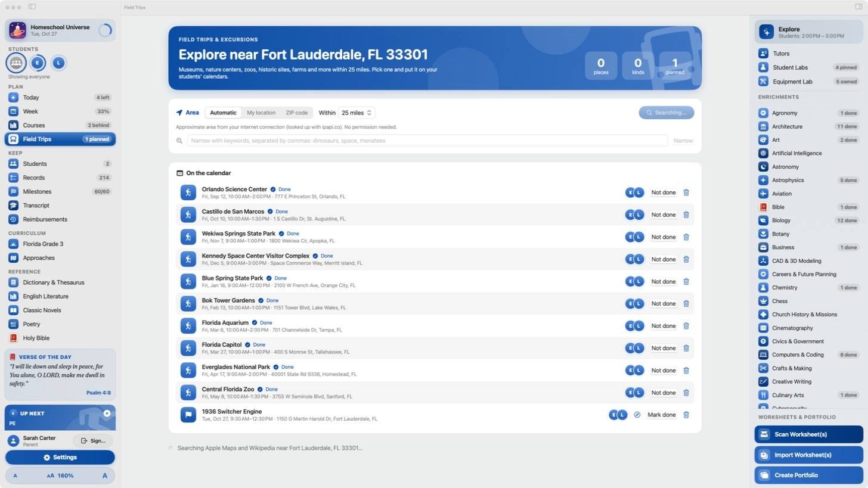
Task: Increase text size with large A
Action: point(105,475)
